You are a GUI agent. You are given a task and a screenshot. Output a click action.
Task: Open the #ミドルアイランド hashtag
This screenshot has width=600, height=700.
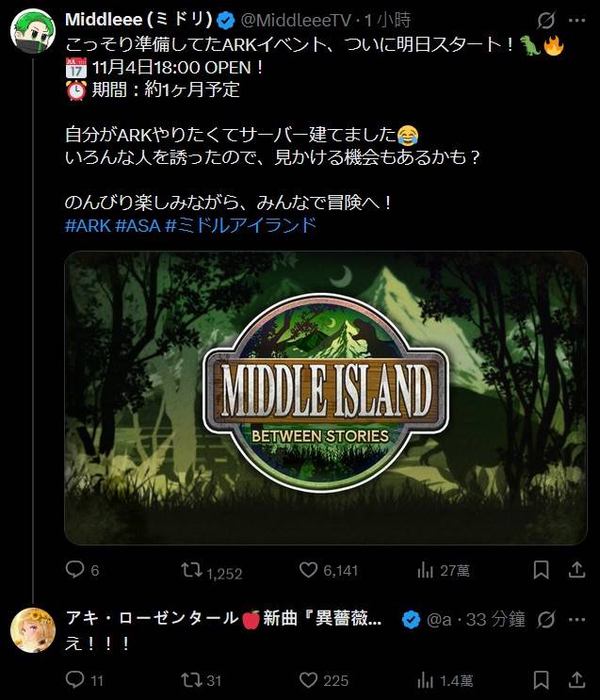tap(240, 225)
